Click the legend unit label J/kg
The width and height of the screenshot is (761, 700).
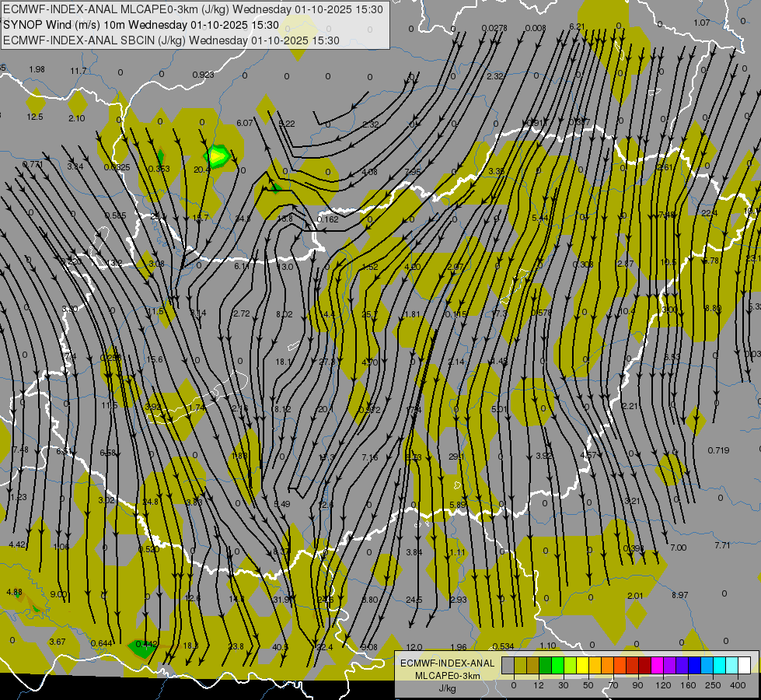click(x=447, y=688)
